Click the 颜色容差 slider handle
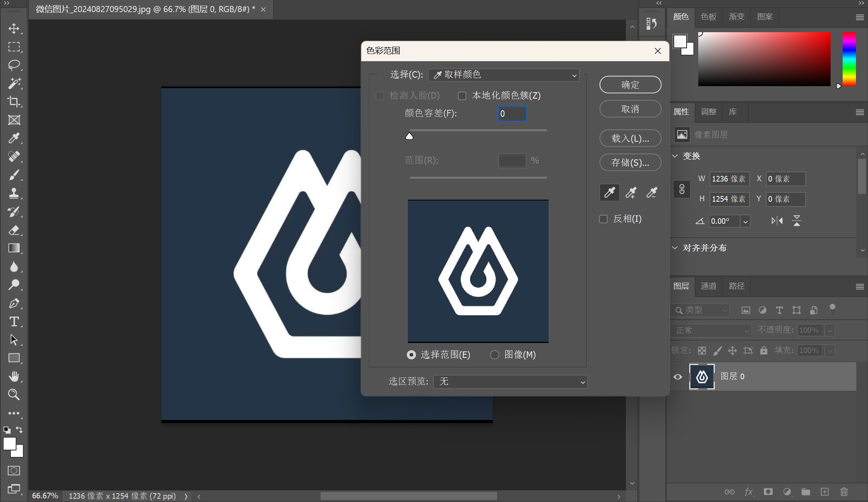868x502 pixels. (409, 136)
